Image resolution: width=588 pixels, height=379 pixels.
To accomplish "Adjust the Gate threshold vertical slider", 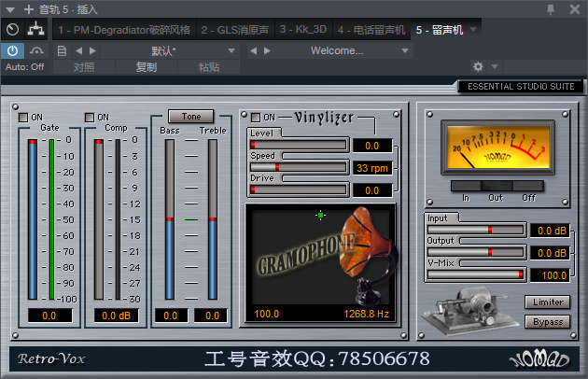I will click(x=33, y=219).
